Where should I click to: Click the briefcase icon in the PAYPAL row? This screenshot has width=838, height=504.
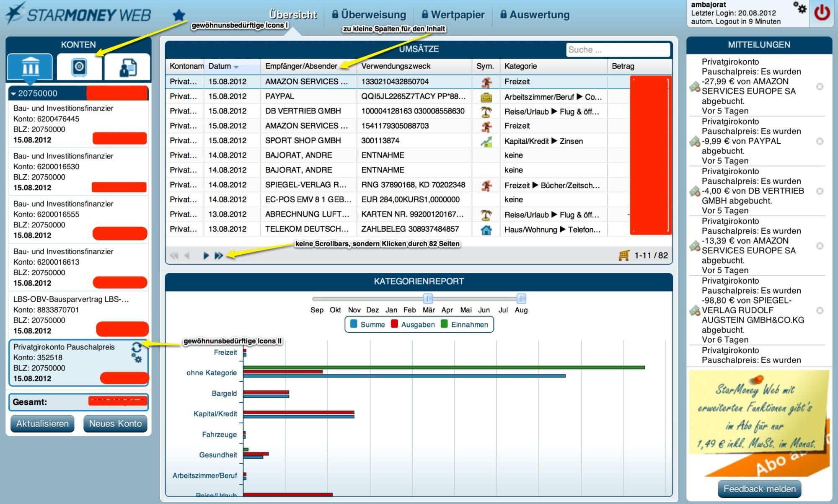tap(486, 97)
